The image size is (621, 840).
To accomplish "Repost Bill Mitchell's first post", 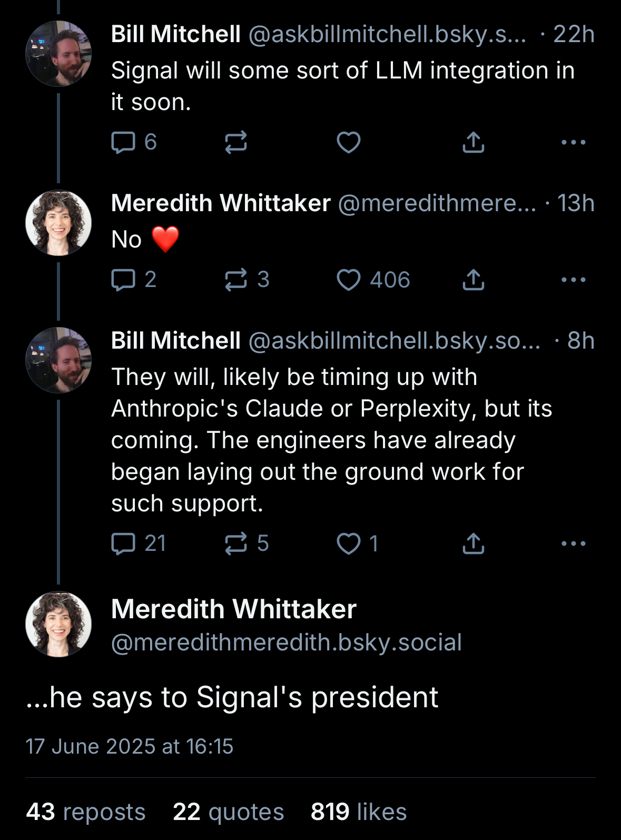I will pos(235,142).
